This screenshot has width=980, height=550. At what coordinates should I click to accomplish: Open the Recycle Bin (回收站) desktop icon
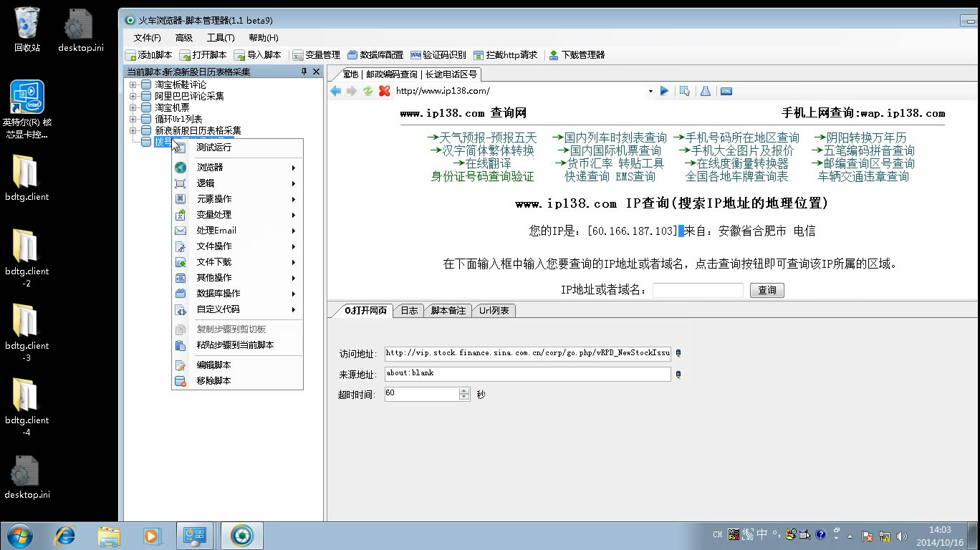(x=27, y=29)
